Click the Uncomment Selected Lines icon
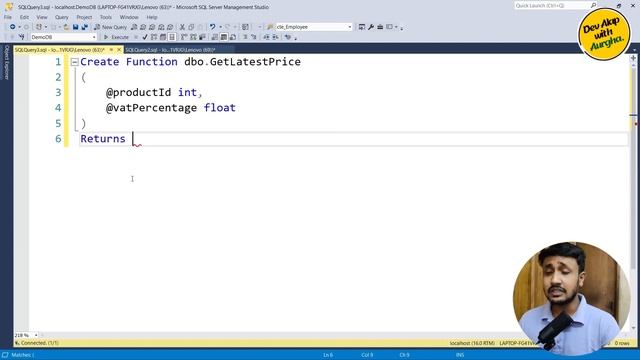 254,37
